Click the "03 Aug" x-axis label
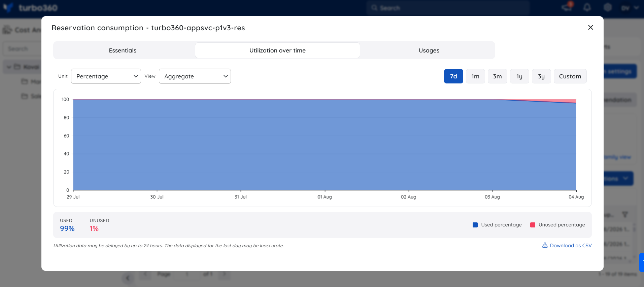Viewport: 644px width, 287px height. pyautogui.click(x=492, y=197)
